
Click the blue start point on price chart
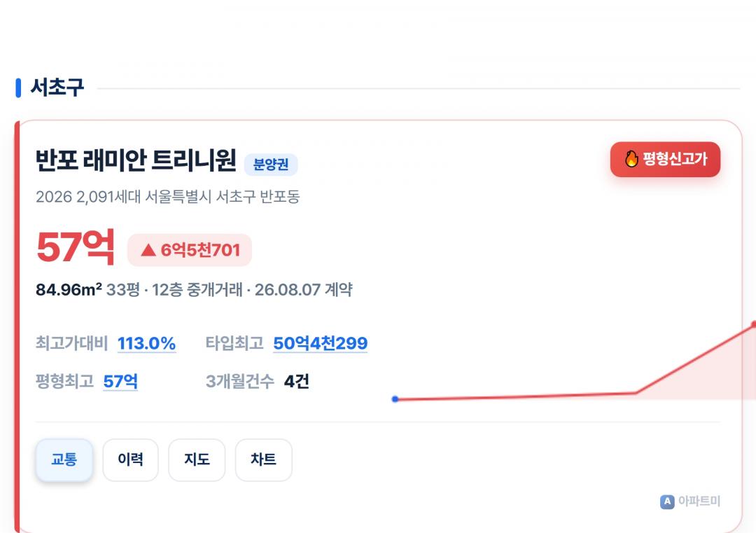click(395, 399)
